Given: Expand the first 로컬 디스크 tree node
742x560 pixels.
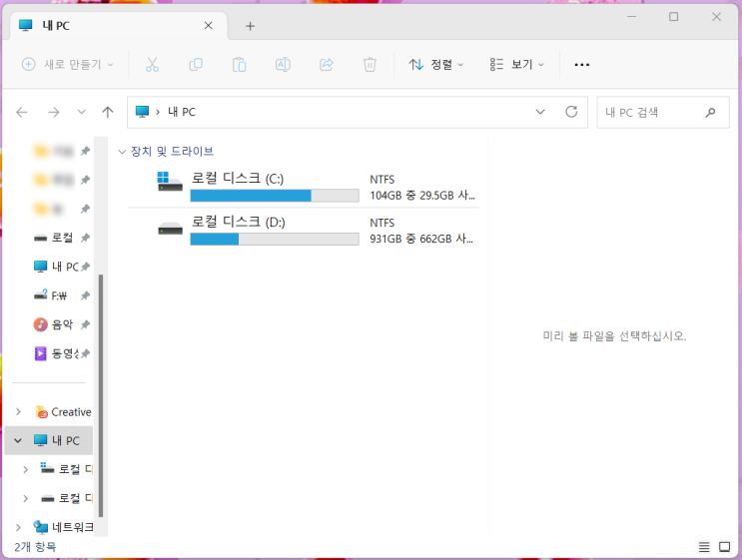Looking at the screenshot, I should pyautogui.click(x=25, y=469).
